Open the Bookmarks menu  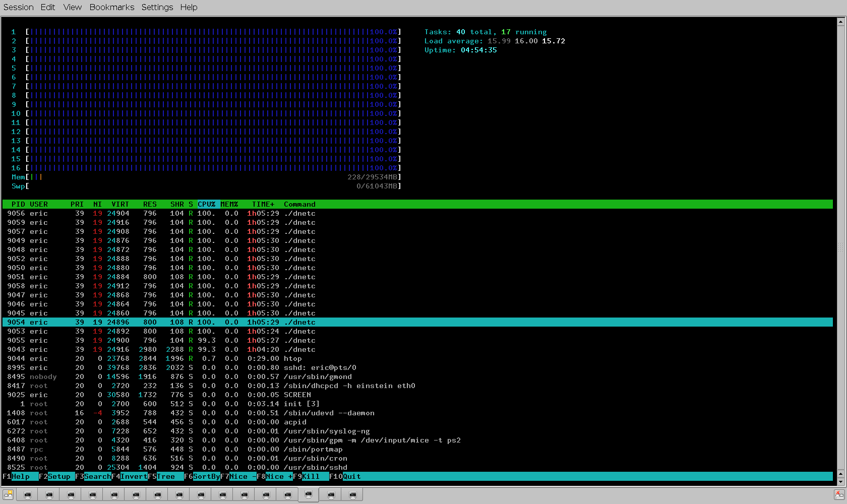111,7
